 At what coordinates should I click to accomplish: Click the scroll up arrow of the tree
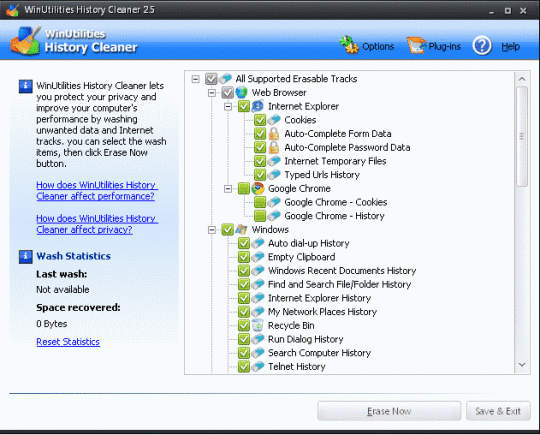click(522, 79)
